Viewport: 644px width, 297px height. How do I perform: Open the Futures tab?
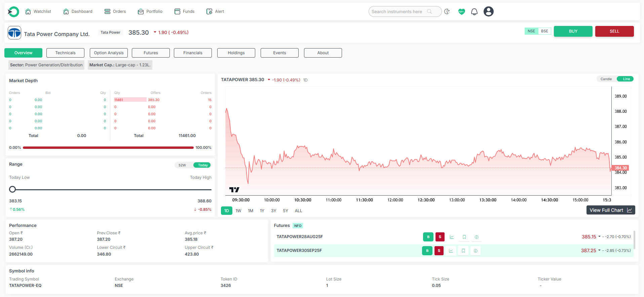coord(151,53)
